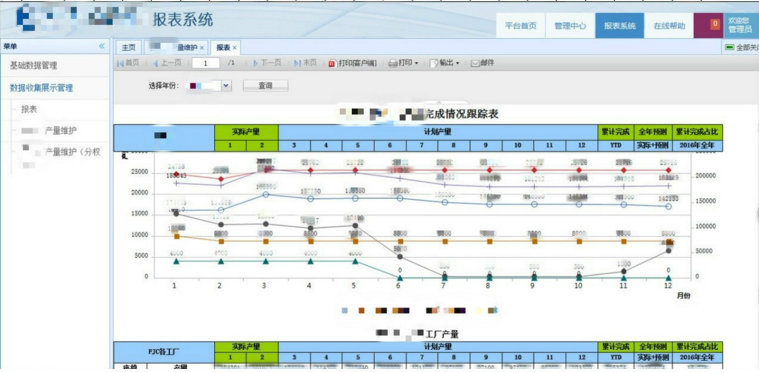Viewport: 759px width, 372px height.
Task: Switch to the 主页 tab
Action: 128,47
